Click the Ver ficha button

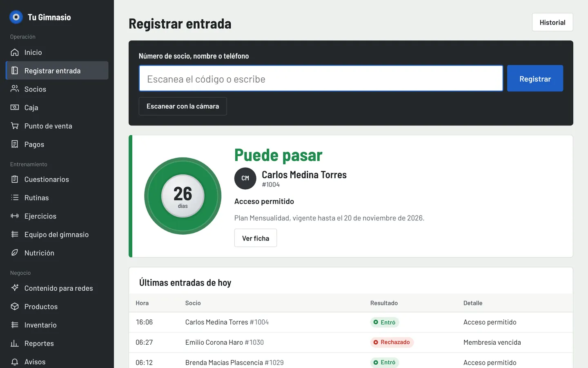256,238
